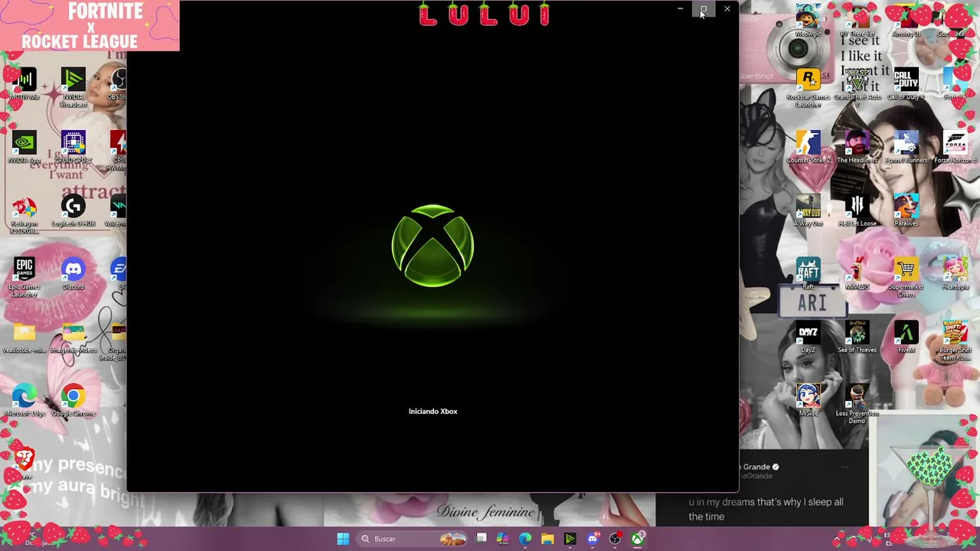Screen dimensions: 980x551
Task: Open the NVIDIA App desktop shortcut
Action: coord(24,148)
